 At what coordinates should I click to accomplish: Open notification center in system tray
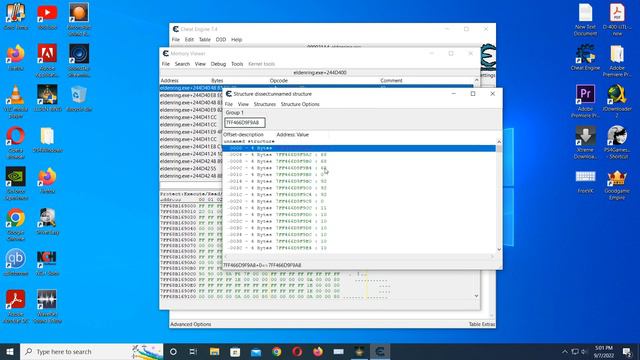pyautogui.click(x=627, y=351)
